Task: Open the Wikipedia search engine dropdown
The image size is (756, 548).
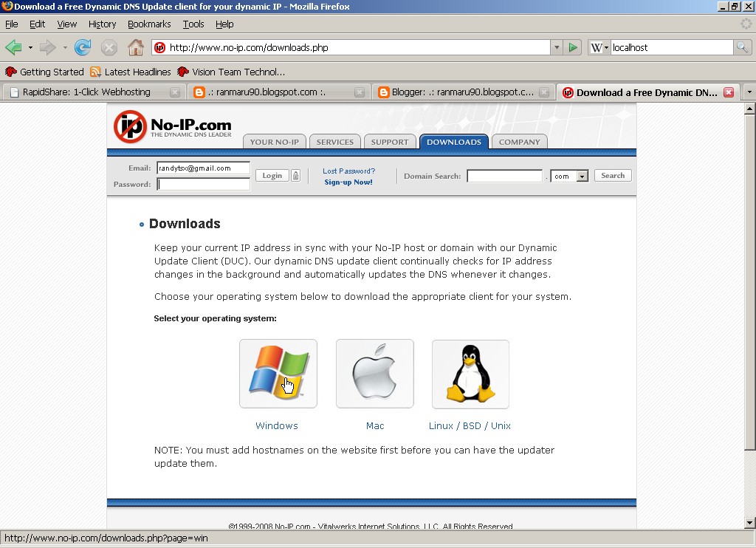Action: [599, 47]
